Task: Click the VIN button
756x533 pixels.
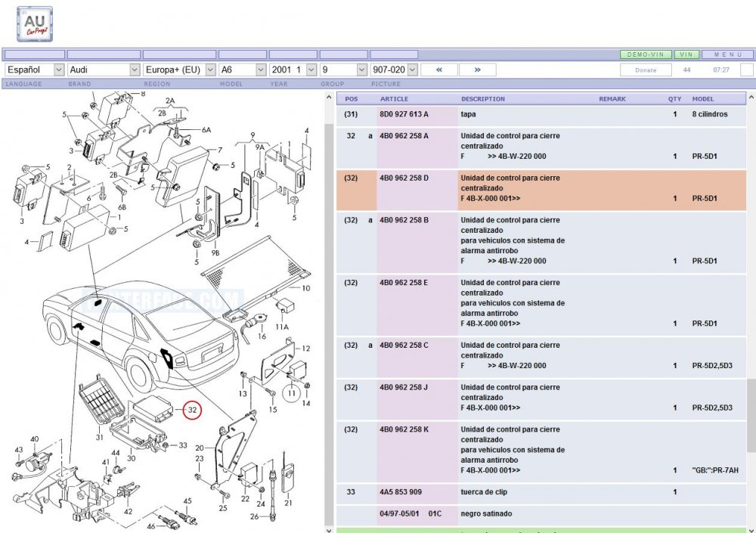Action: tap(686, 54)
